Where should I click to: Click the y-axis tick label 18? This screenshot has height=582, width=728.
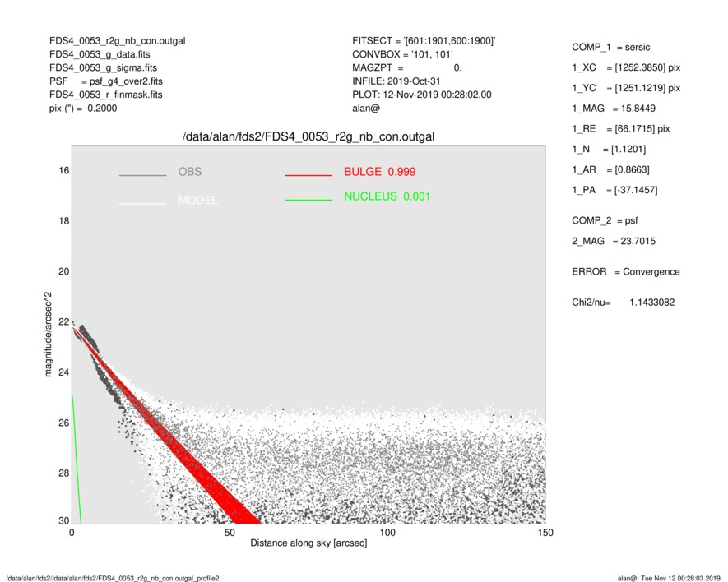pyautogui.click(x=63, y=221)
